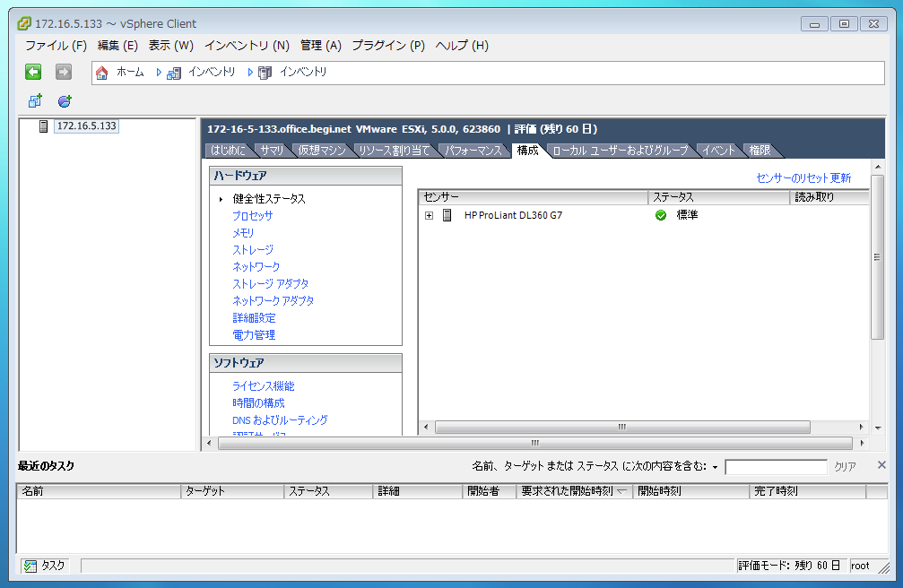Open the ヘルプ (H) menu
This screenshot has height=588, width=903.
click(462, 46)
